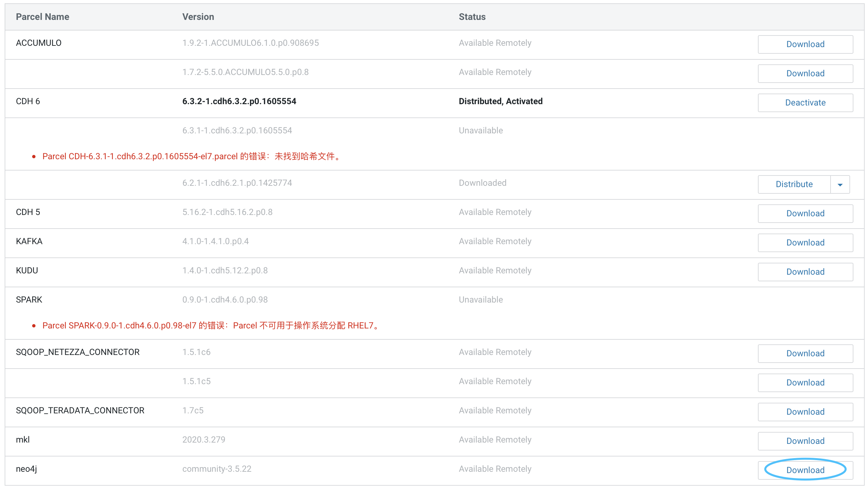Viewport: 868px width, 487px height.
Task: Download ACCUMULO 1.9.2 parcel
Action: 805,44
